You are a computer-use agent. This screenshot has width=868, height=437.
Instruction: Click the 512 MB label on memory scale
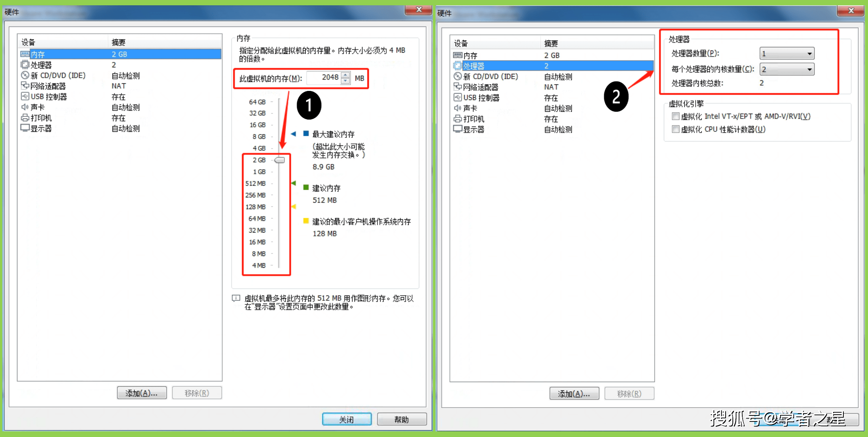256,183
